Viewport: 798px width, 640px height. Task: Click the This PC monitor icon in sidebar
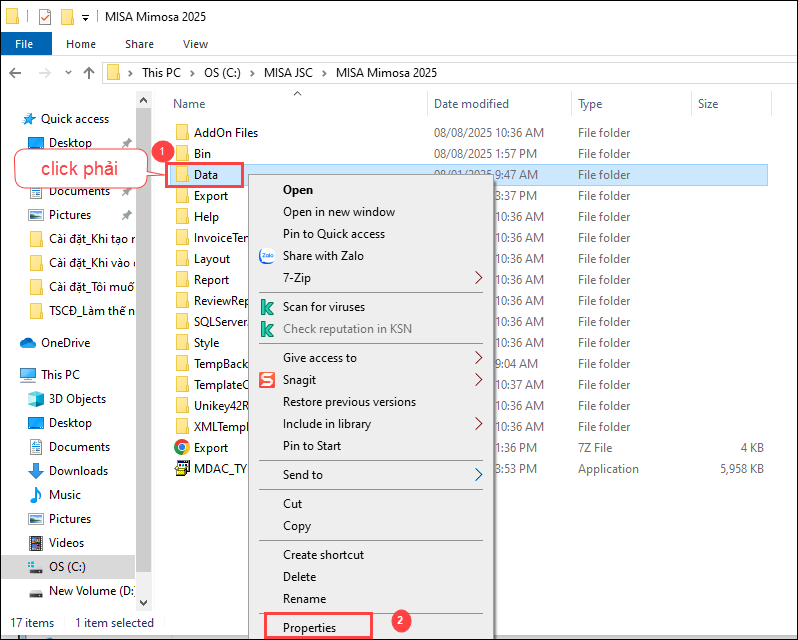pyautogui.click(x=27, y=375)
